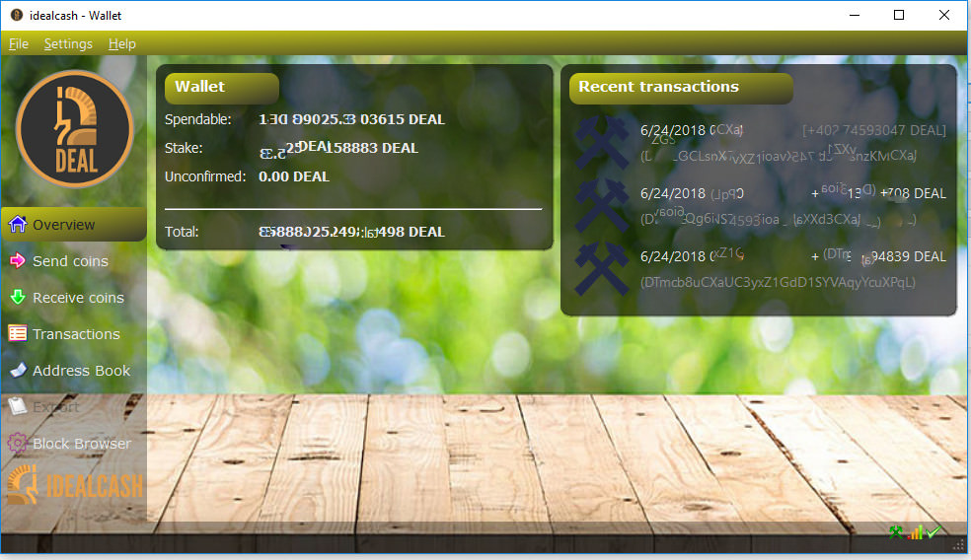
Task: Open the File menu
Action: [19, 44]
